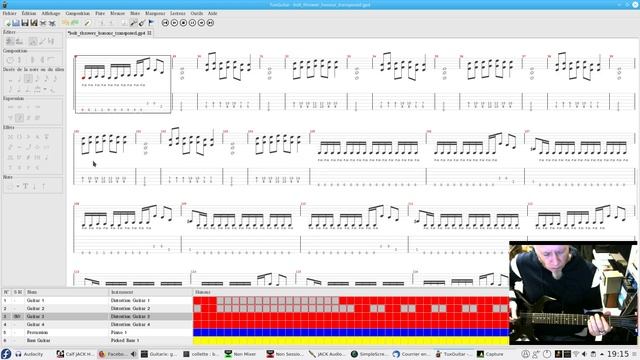Click the webcam video thumbnail

pyautogui.click(x=573, y=293)
